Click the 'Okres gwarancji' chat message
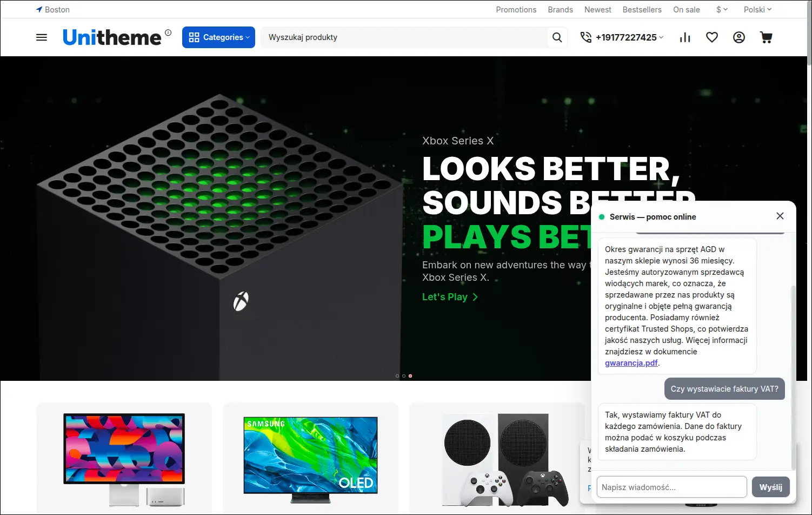The image size is (812, 515). click(x=677, y=306)
